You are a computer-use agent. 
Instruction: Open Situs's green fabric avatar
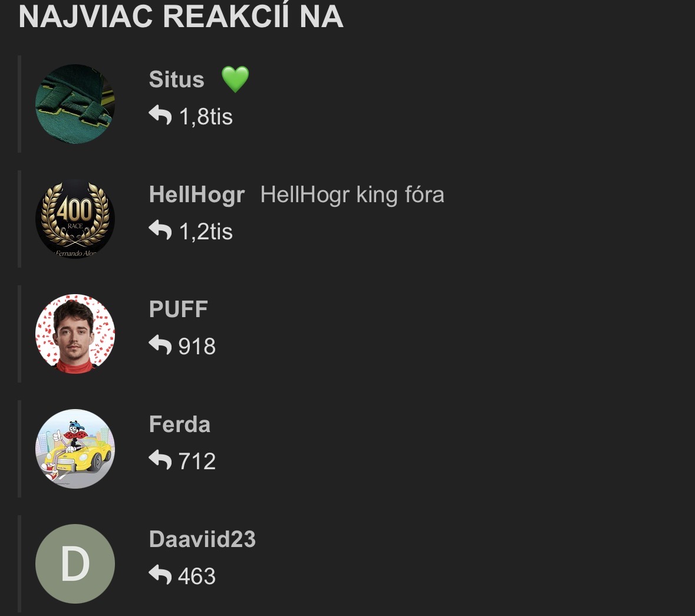pyautogui.click(x=75, y=104)
